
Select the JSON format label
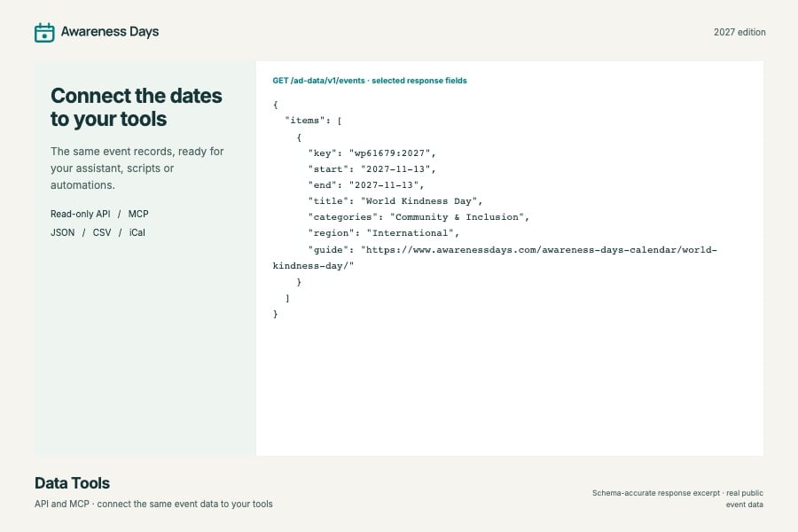coord(63,232)
